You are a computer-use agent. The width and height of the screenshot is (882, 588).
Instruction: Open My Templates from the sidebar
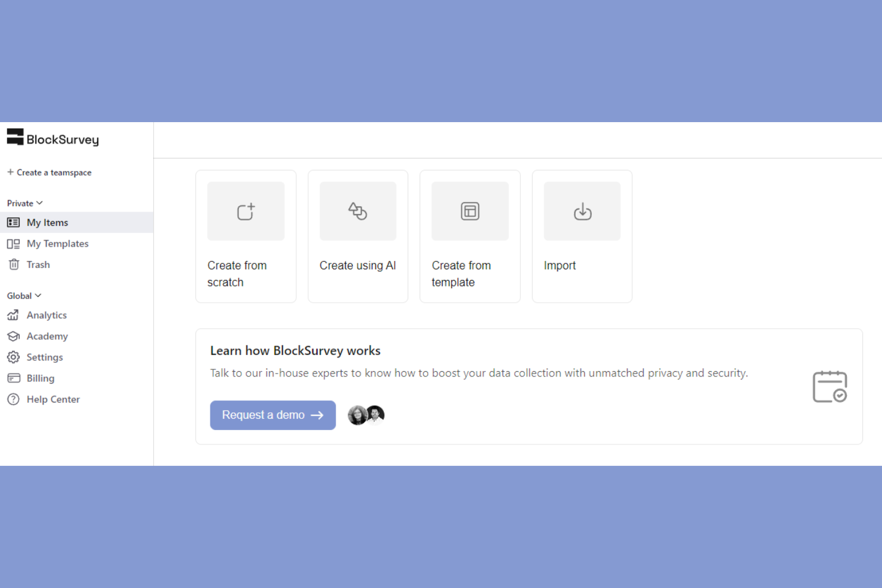click(x=57, y=243)
